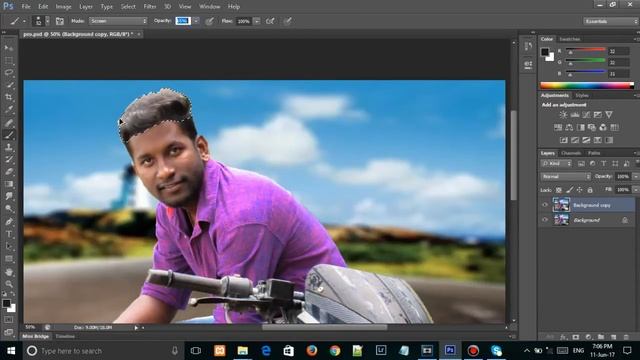Select the Move tool
This screenshot has width=640, height=360.
pos(9,48)
